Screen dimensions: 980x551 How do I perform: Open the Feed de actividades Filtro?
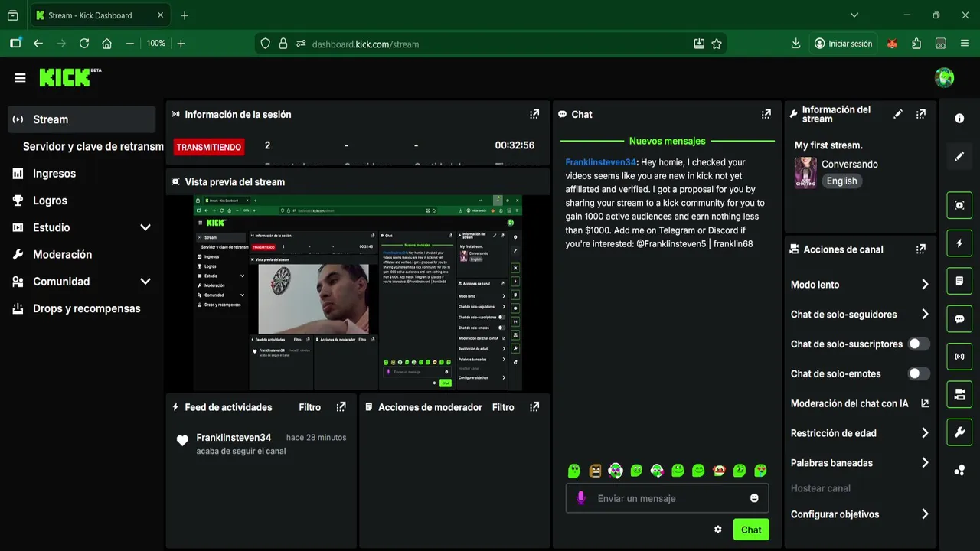pyautogui.click(x=309, y=407)
